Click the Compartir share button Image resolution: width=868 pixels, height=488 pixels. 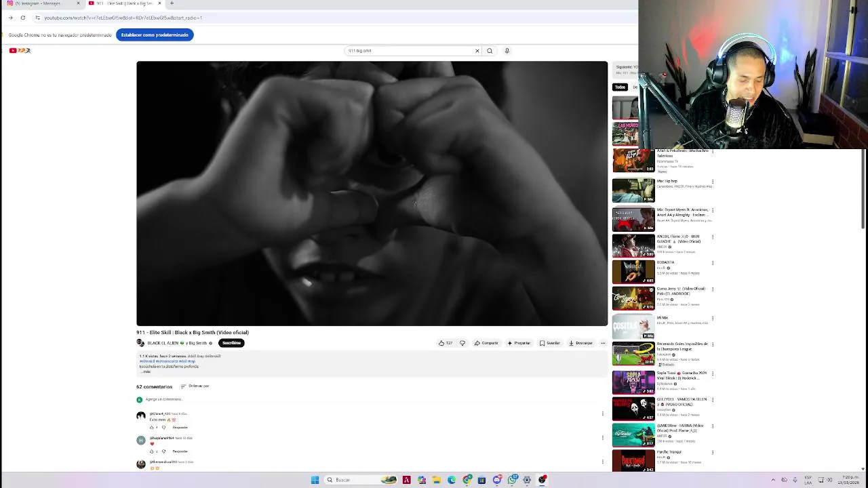[486, 343]
